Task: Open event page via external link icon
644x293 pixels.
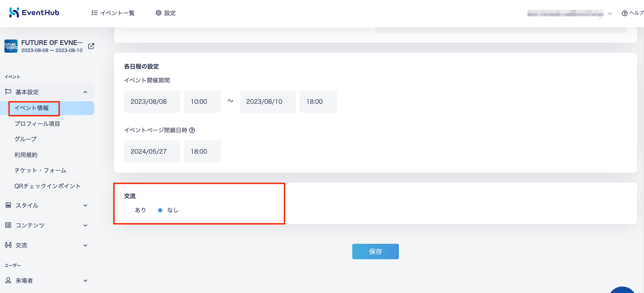Action: click(91, 46)
